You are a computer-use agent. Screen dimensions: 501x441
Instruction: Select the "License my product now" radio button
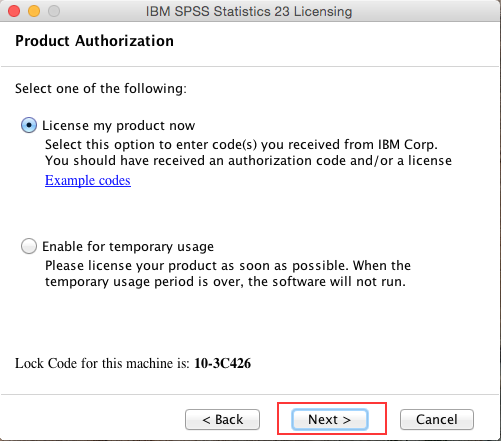29,125
